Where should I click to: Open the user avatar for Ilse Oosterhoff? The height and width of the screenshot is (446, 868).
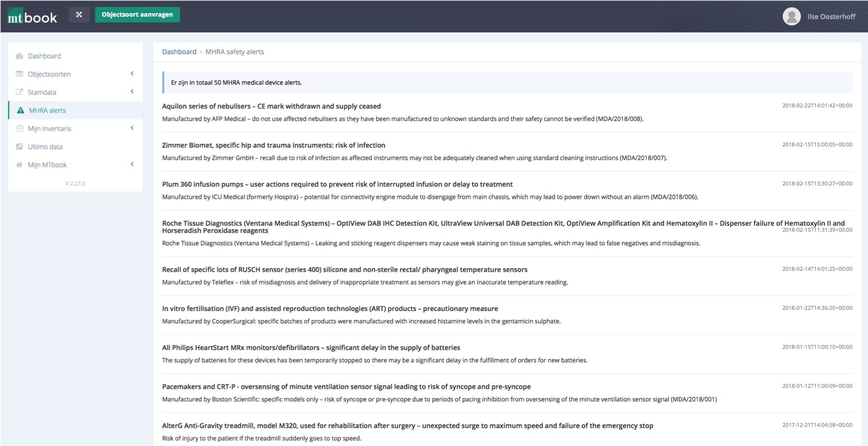click(x=792, y=17)
